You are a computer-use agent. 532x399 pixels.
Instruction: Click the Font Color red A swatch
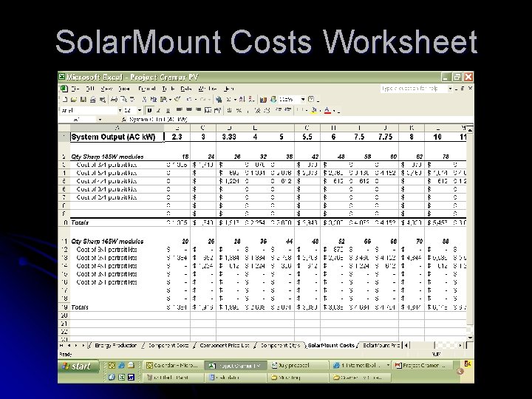tap(327, 110)
